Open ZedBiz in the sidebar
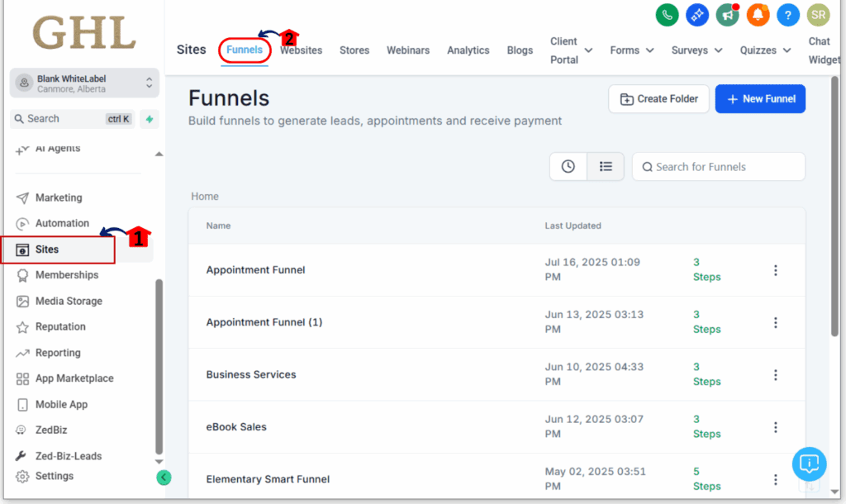This screenshot has width=846, height=504. (51, 430)
